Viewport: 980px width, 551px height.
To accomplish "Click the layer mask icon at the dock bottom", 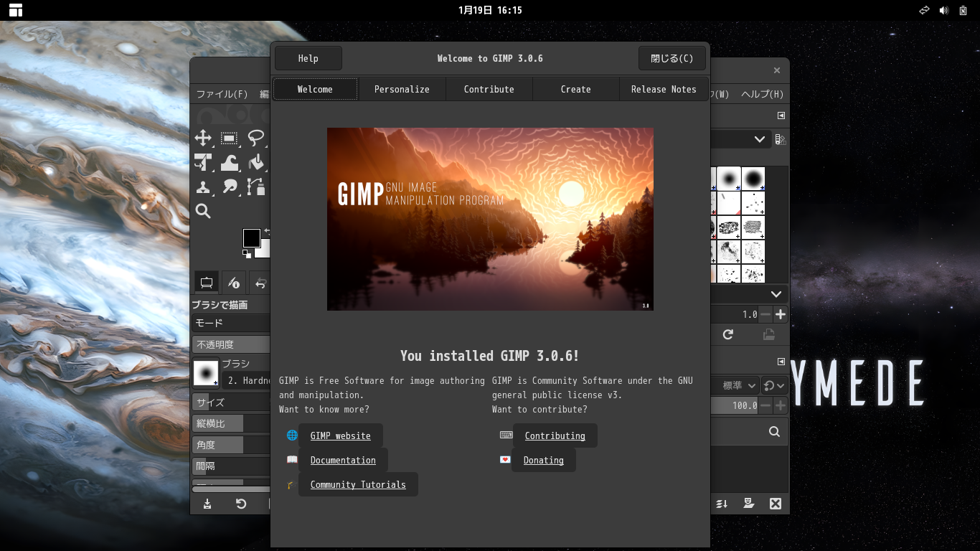I will click(749, 504).
